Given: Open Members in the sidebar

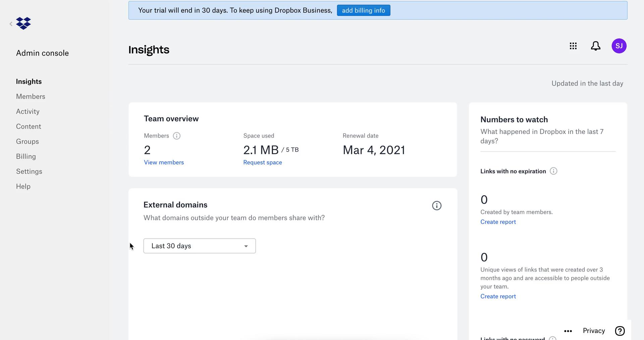Looking at the screenshot, I should [31, 97].
